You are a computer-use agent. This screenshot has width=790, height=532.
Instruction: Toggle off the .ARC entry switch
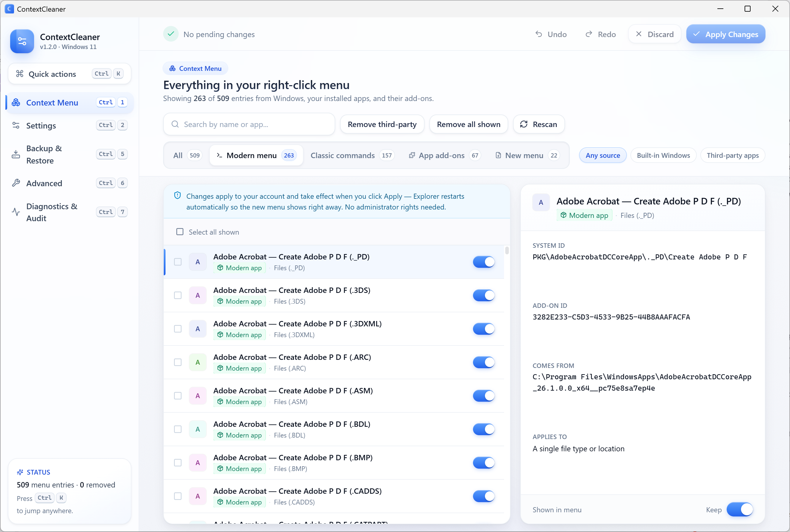(x=484, y=362)
